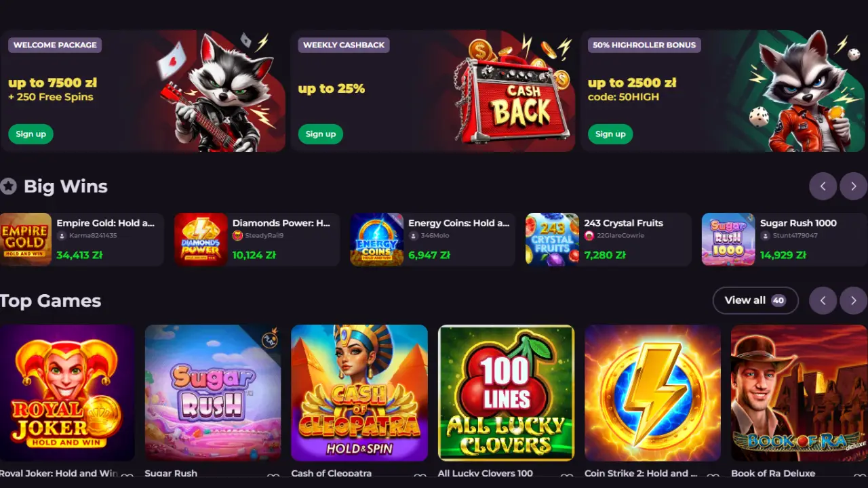Open the Cash Back promo banner image
Image resolution: width=868 pixels, height=488 pixels.
coord(512,90)
